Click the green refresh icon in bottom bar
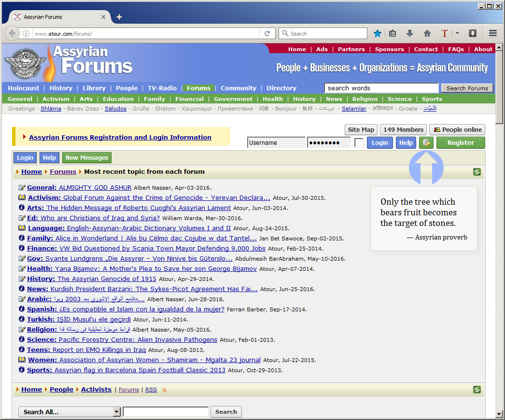This screenshot has height=420, width=505. click(477, 390)
